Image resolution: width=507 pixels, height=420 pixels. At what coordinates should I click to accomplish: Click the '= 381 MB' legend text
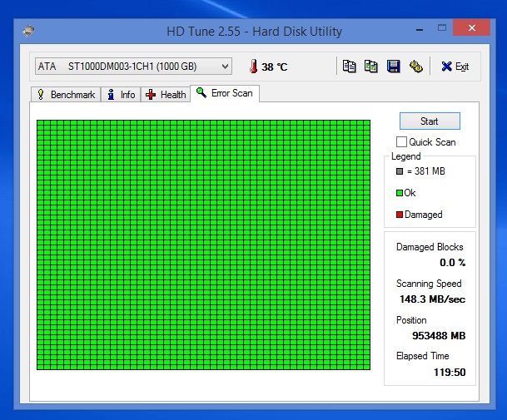click(x=426, y=171)
